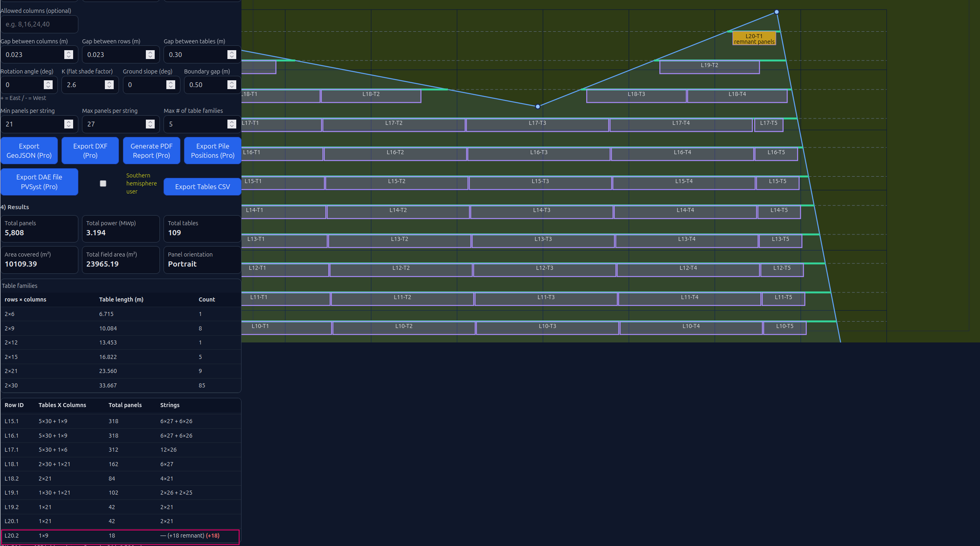Click Max panels per string spinner
Screen dimensions: 980x546
(150, 124)
